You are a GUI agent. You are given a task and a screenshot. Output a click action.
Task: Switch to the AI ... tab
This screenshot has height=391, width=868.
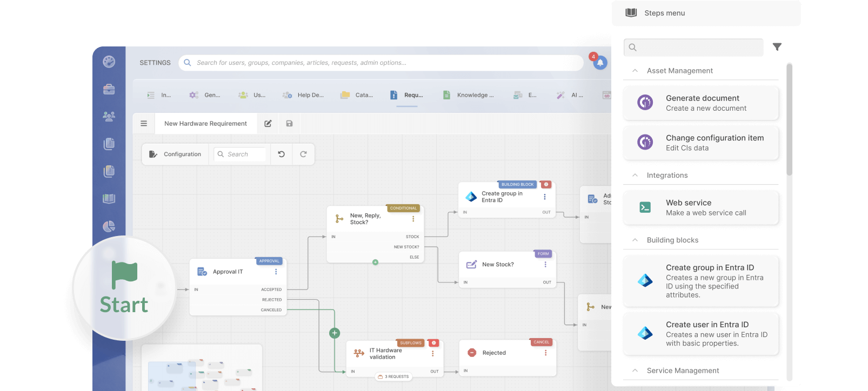tap(570, 95)
